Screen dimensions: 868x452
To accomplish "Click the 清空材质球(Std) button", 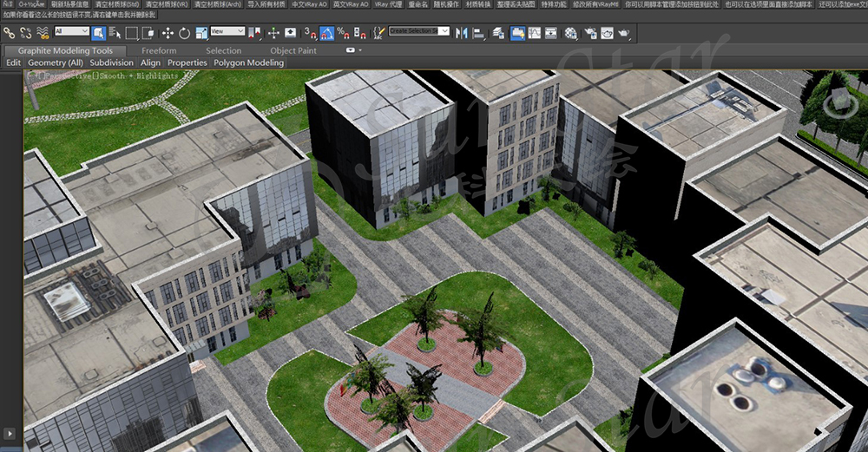I will [117, 3].
